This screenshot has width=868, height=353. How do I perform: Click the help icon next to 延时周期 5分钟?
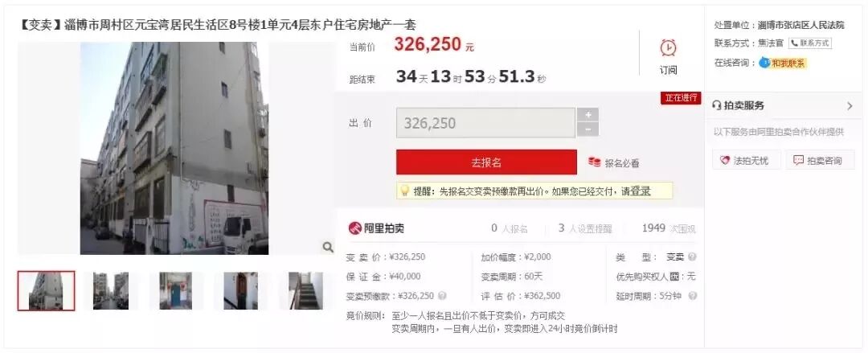point(693,296)
